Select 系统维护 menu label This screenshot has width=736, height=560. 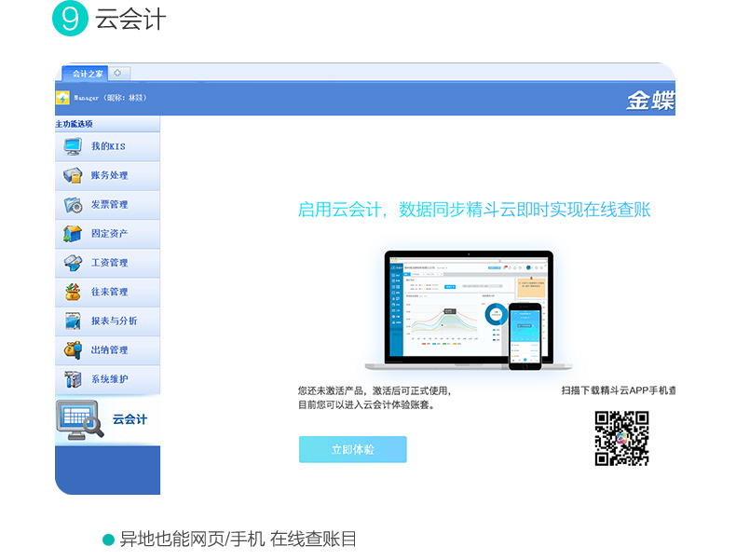pyautogui.click(x=109, y=379)
